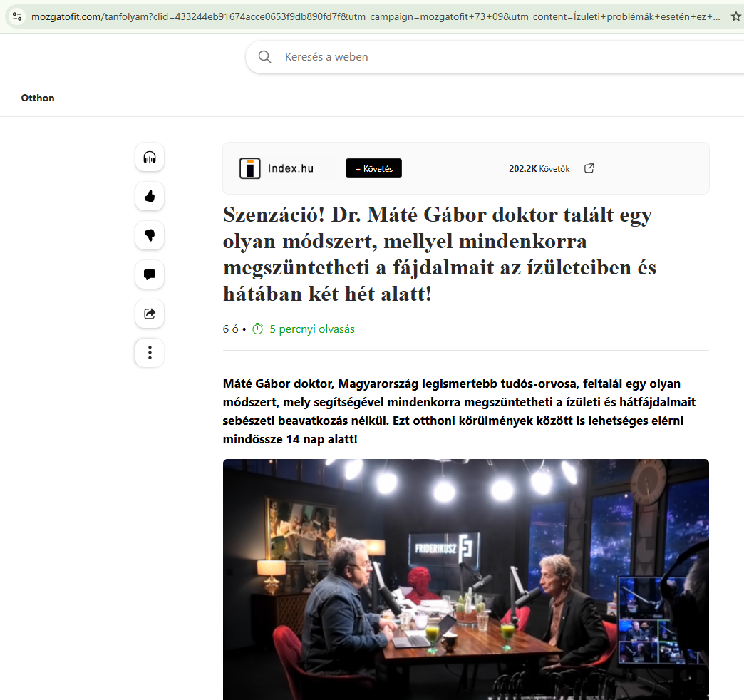Image resolution: width=744 pixels, height=700 pixels.
Task: Click the mozgatofit.com URL in address bar
Action: coord(376,16)
